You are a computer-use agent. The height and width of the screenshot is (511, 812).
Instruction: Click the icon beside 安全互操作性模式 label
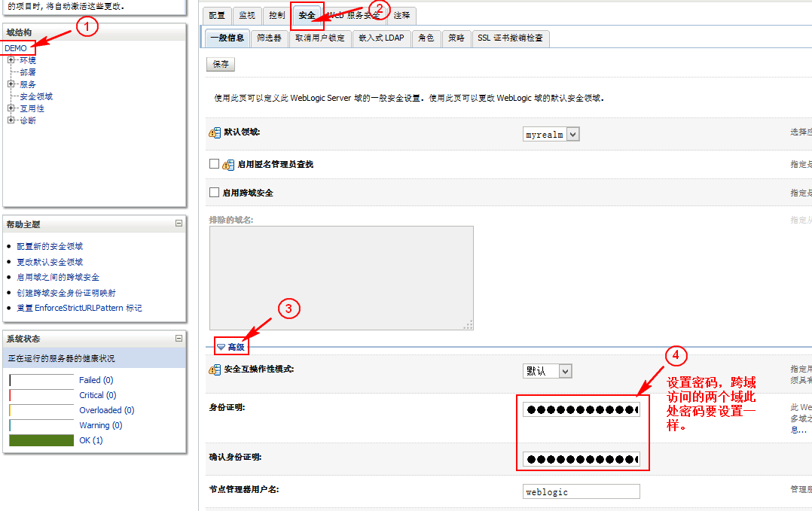[x=215, y=370]
